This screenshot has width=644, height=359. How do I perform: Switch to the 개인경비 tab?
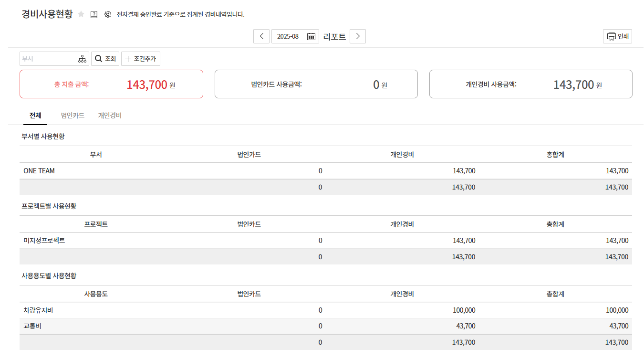(110, 116)
